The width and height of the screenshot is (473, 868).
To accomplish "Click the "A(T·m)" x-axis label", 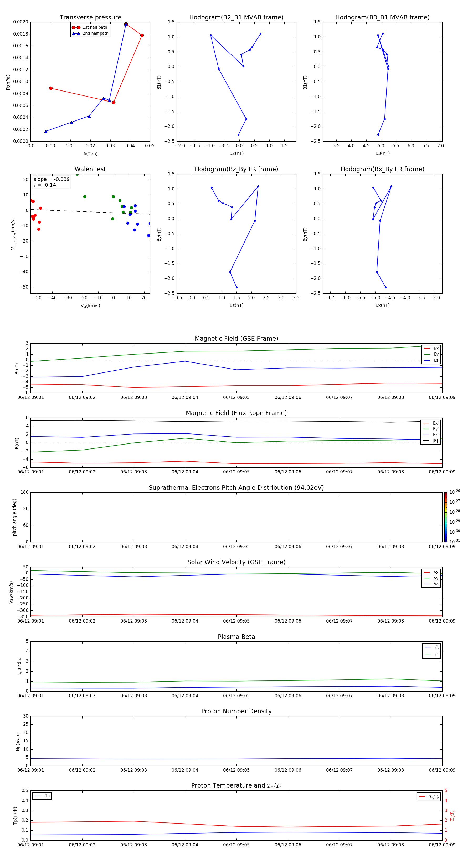I will coord(90,154).
